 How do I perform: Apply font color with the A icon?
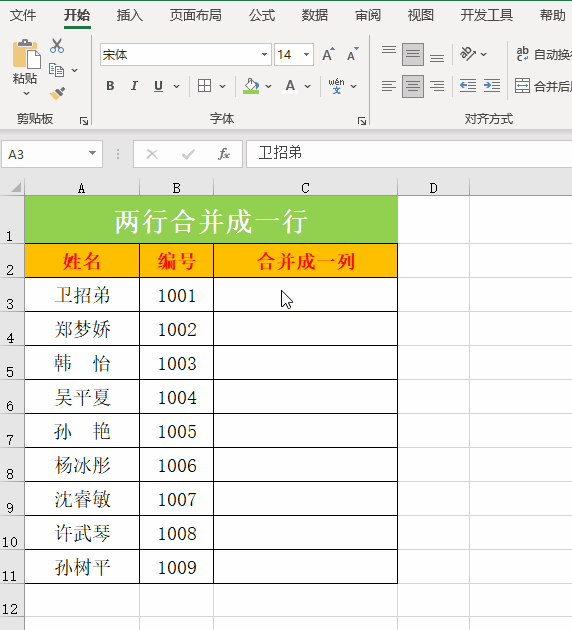[x=290, y=86]
